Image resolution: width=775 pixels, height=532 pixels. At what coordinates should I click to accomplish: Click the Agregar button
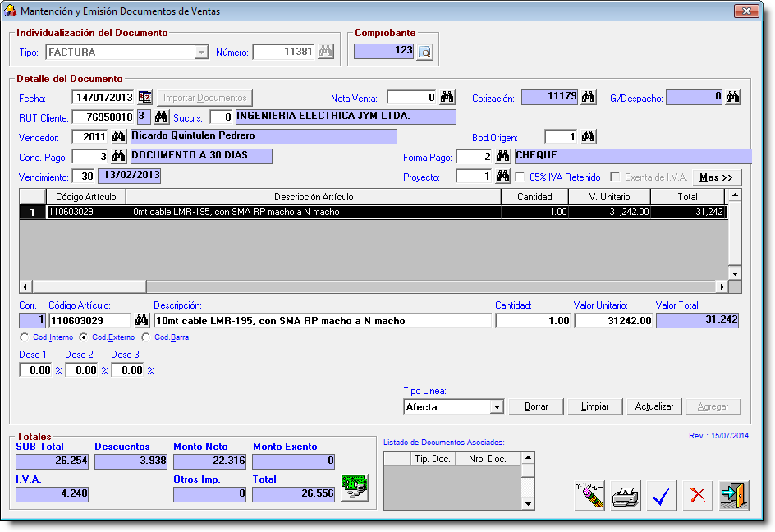713,406
